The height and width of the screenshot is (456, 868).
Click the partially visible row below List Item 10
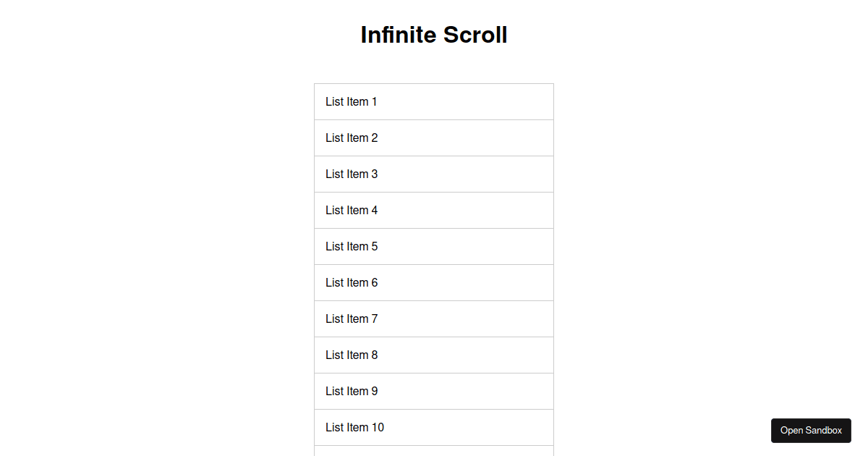point(433,451)
